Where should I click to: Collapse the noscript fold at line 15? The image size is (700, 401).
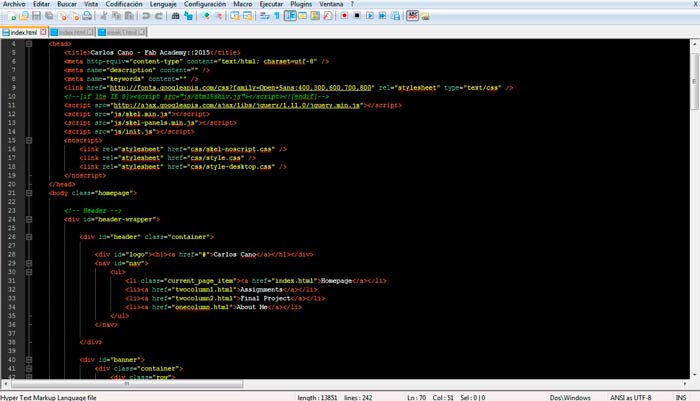coord(29,140)
